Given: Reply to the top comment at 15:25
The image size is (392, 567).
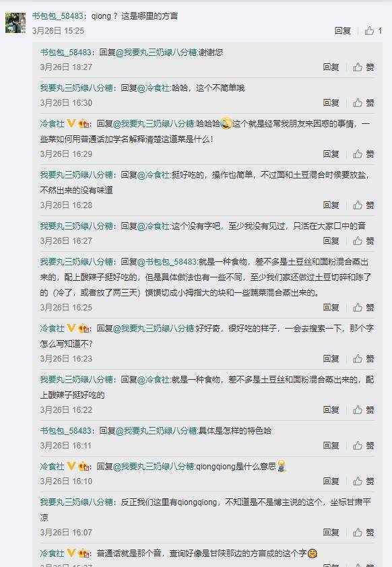Looking at the screenshot, I should coord(343,31).
